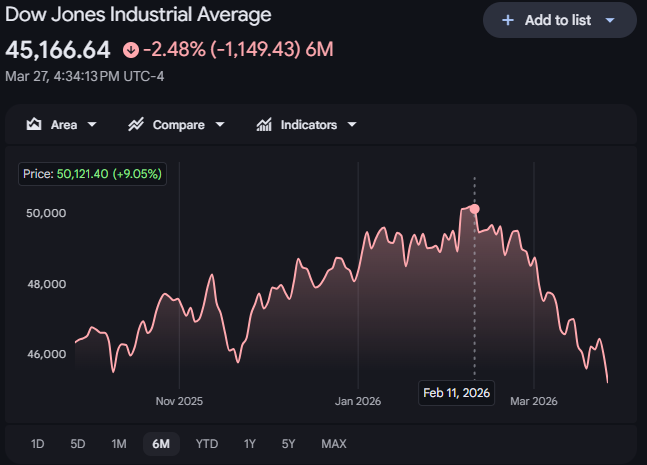647x465 pixels.
Task: Click the -2.48% (-1,149.43) 6M change text
Action: click(x=238, y=50)
